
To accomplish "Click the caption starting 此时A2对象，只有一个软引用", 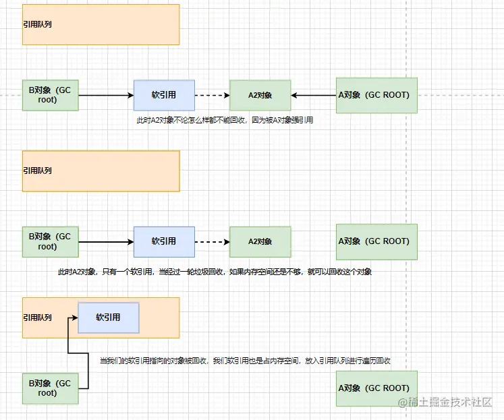I will click(x=215, y=272).
